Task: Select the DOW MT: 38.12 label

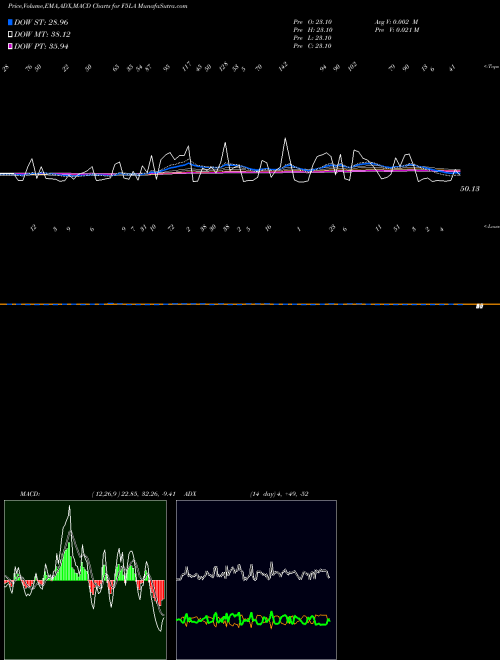Action: click(42, 35)
